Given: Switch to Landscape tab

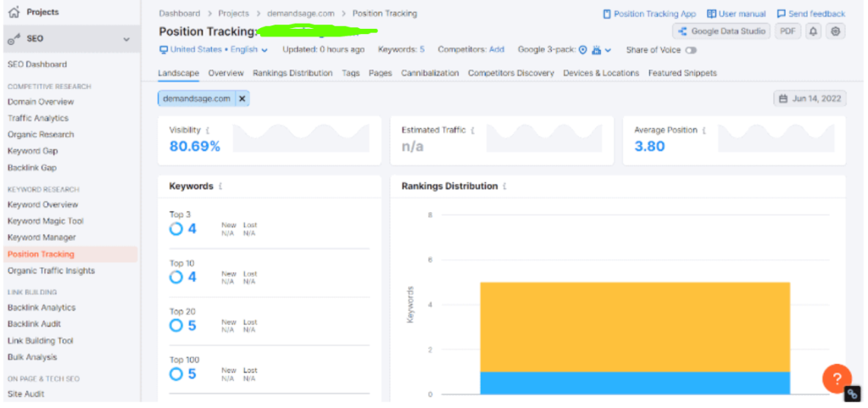Looking at the screenshot, I should point(178,73).
